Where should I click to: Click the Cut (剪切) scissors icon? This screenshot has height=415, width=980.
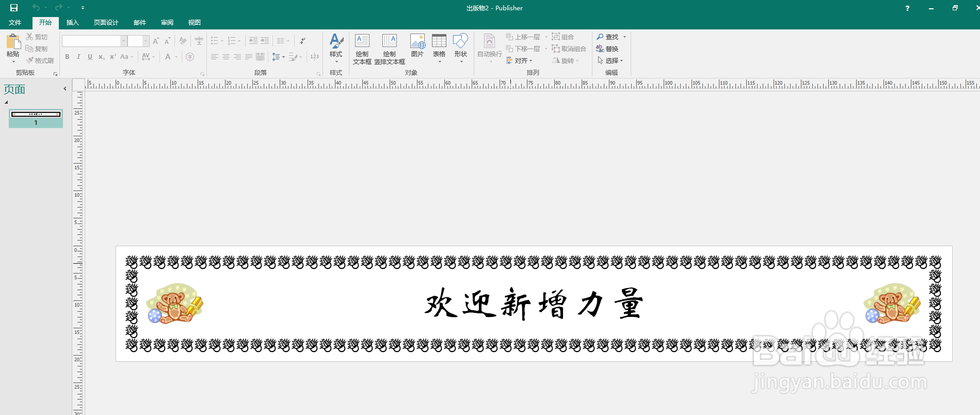click(29, 37)
